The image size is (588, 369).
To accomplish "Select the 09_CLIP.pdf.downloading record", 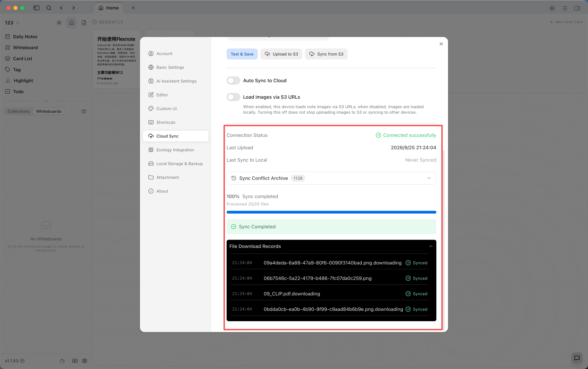I will [x=330, y=294].
